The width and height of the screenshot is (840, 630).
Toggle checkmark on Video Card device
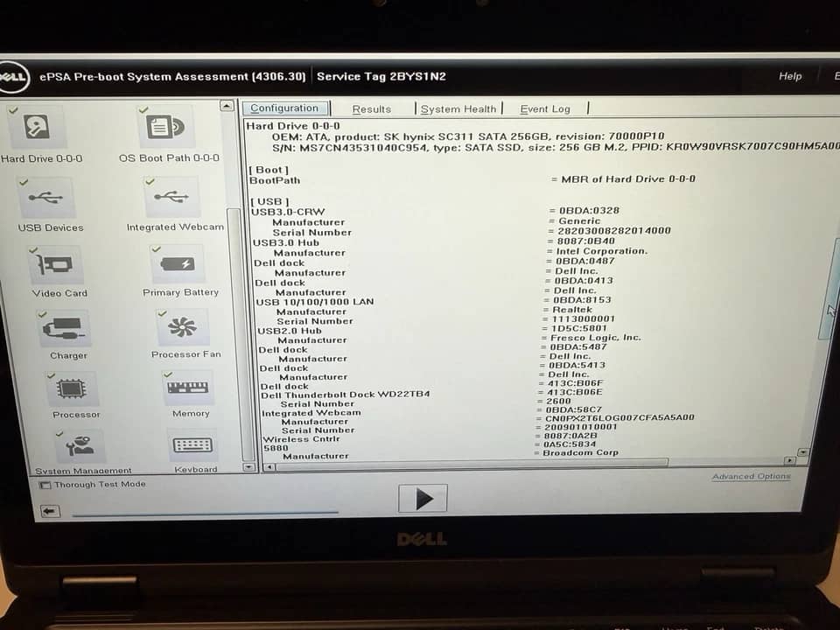coord(33,249)
